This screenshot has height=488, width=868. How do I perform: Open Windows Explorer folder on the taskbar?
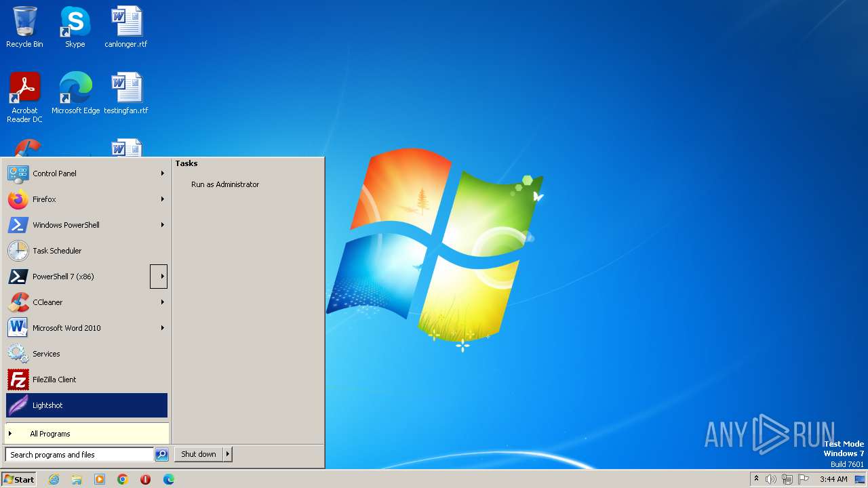tap(77, 479)
